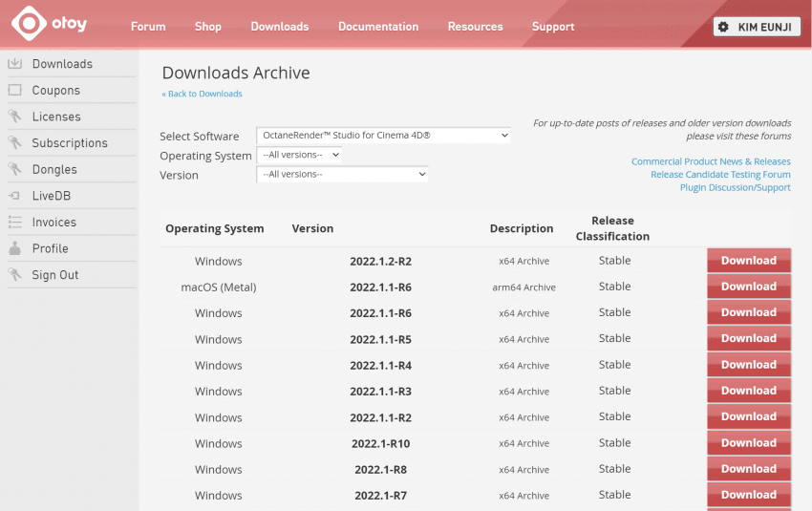Open the Support menu
The image size is (812, 511).
pyautogui.click(x=553, y=27)
